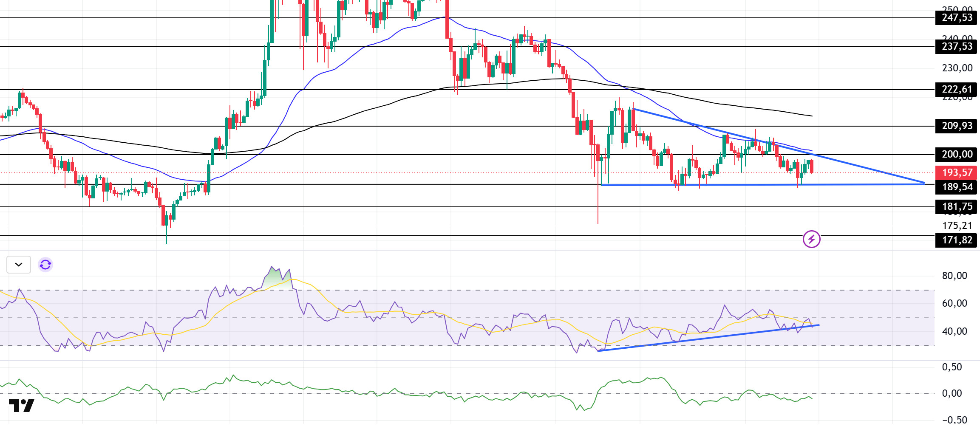980x429 pixels.
Task: Click the RSI 60,00 axis value
Action: [x=955, y=303]
